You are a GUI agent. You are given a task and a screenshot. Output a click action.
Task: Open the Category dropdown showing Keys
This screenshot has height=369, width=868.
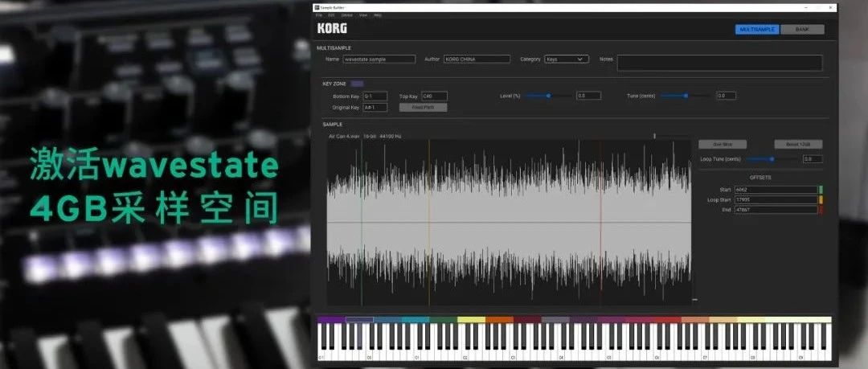(x=567, y=59)
